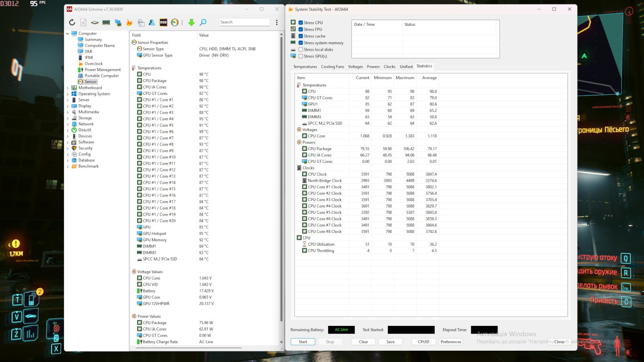Screen dimensions: 644x362
Task: Expand the DirectX tree node
Action: [68, 130]
